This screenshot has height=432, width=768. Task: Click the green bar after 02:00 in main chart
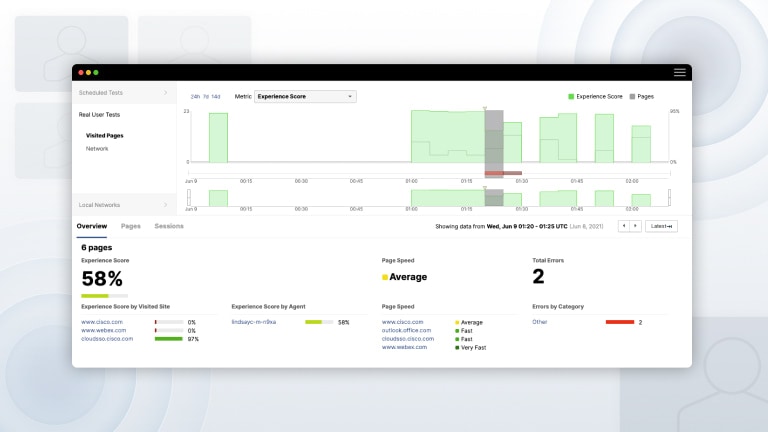(641, 144)
